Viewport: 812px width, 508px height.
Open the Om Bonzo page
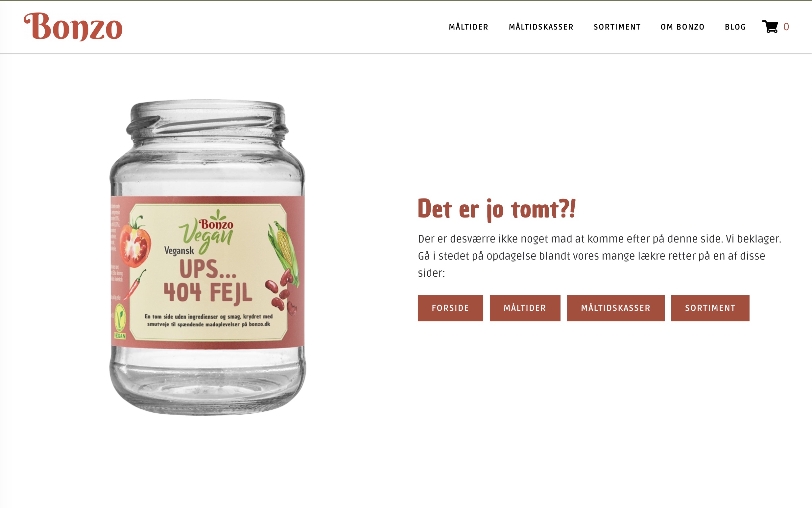pyautogui.click(x=682, y=27)
